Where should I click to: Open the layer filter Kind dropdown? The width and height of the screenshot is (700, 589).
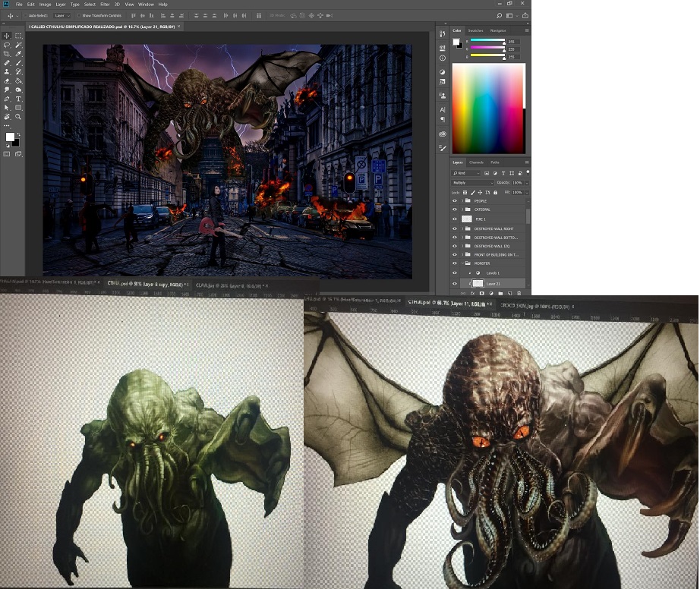click(x=466, y=173)
